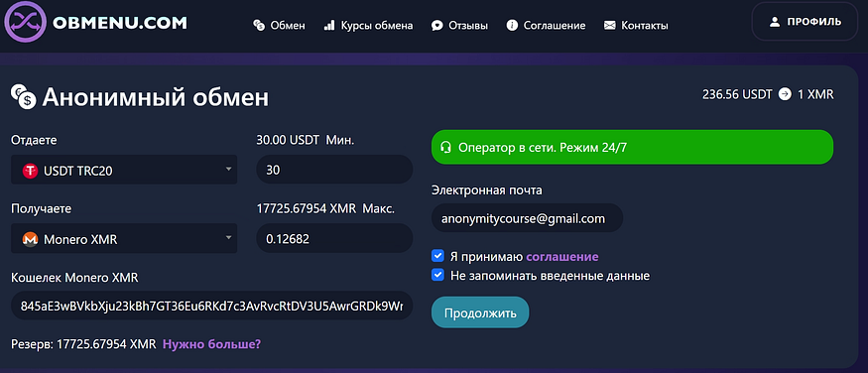This screenshot has width=868, height=373.
Task: Click the info icon beside Соглашение
Action: (512, 25)
